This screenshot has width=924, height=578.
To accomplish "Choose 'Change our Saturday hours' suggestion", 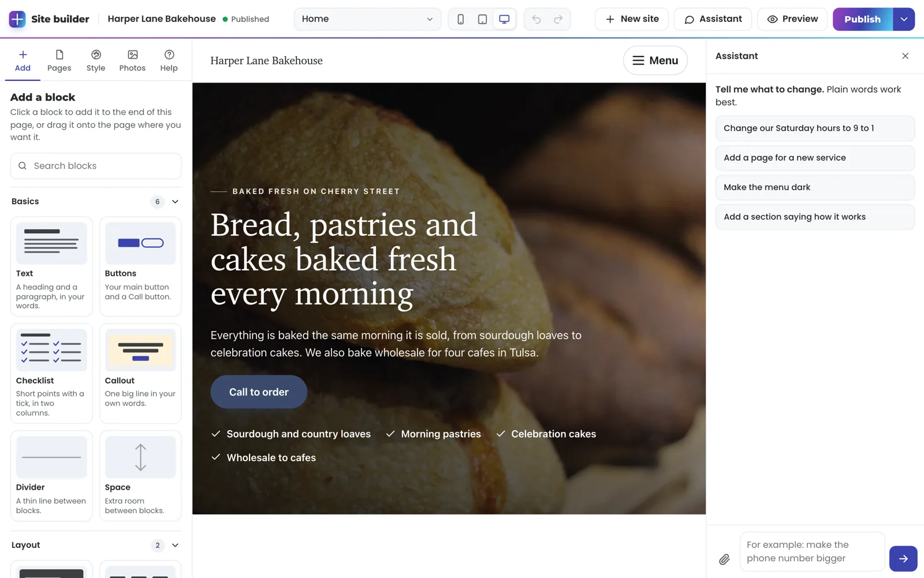I will [815, 128].
